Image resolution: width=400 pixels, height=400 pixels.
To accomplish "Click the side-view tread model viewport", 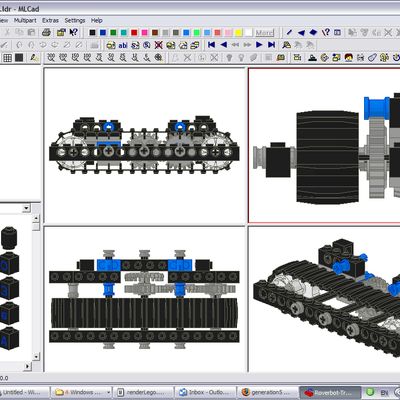I will tap(145, 146).
